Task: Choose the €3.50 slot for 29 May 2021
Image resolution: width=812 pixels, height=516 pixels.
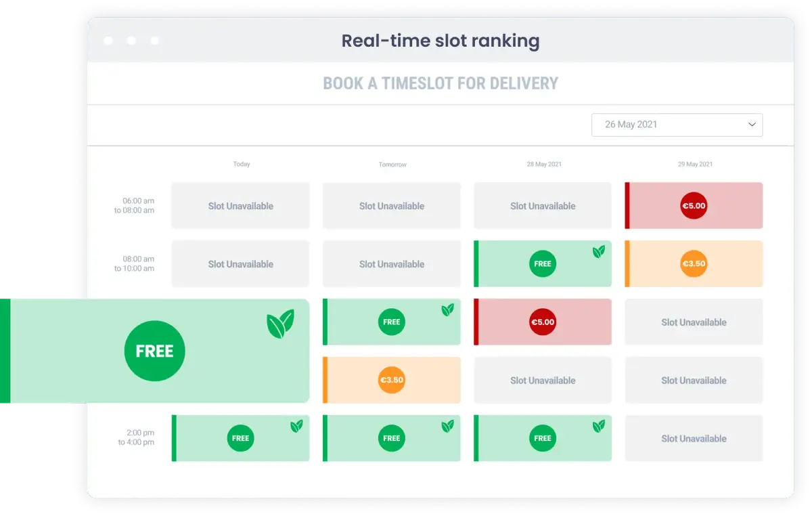Action: (694, 264)
